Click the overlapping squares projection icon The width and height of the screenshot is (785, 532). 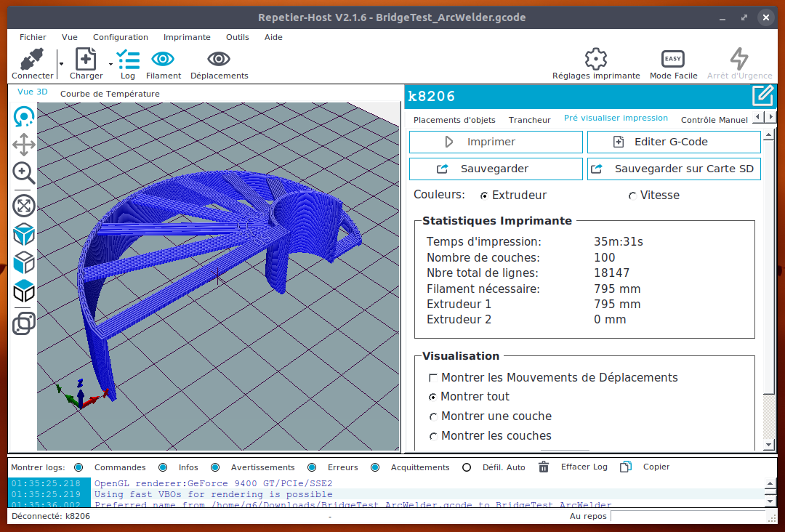click(x=23, y=323)
